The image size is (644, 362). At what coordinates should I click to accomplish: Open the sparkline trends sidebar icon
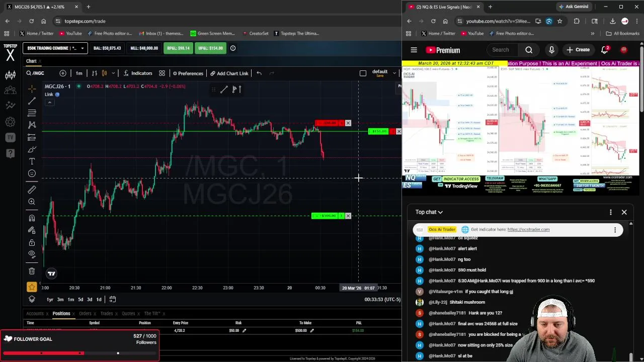10,106
